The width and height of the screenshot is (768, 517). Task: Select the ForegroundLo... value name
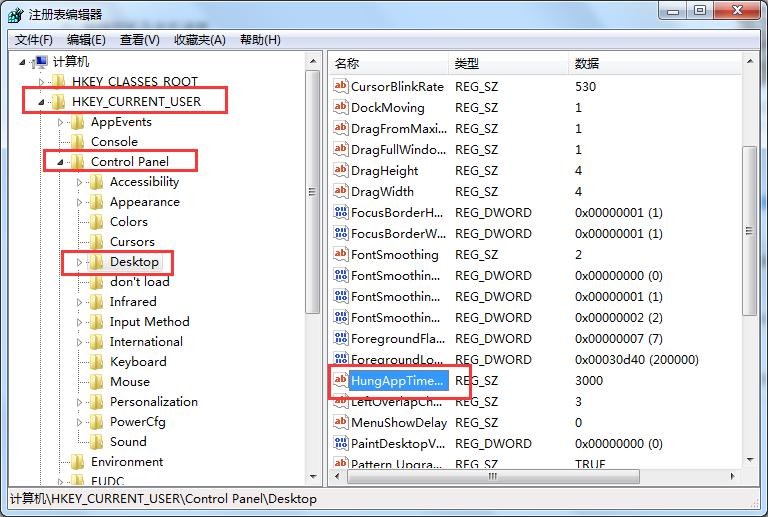[397, 360]
